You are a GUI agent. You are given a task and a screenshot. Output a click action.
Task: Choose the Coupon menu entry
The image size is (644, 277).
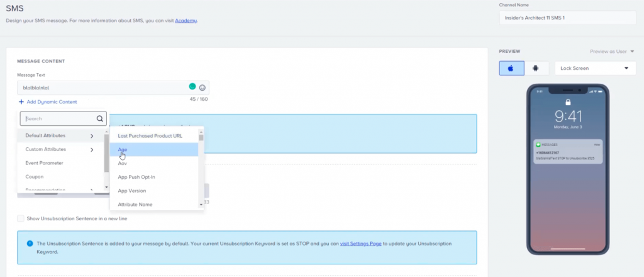tap(34, 177)
